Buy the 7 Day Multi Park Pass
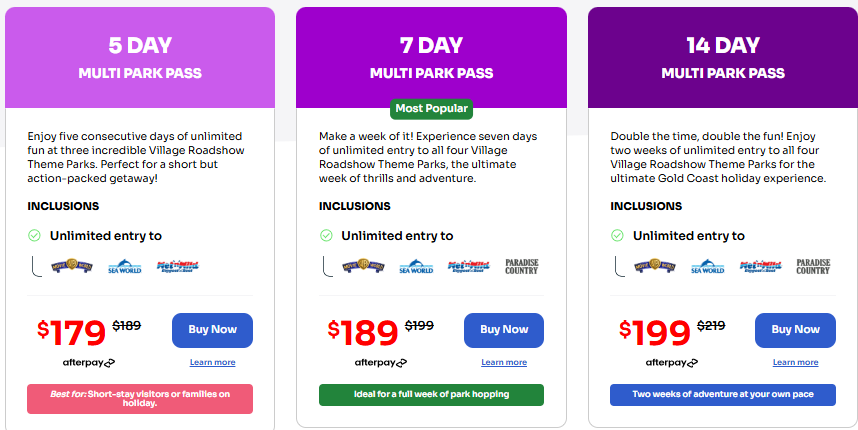Screen dimensions: 858x430 pos(504,330)
